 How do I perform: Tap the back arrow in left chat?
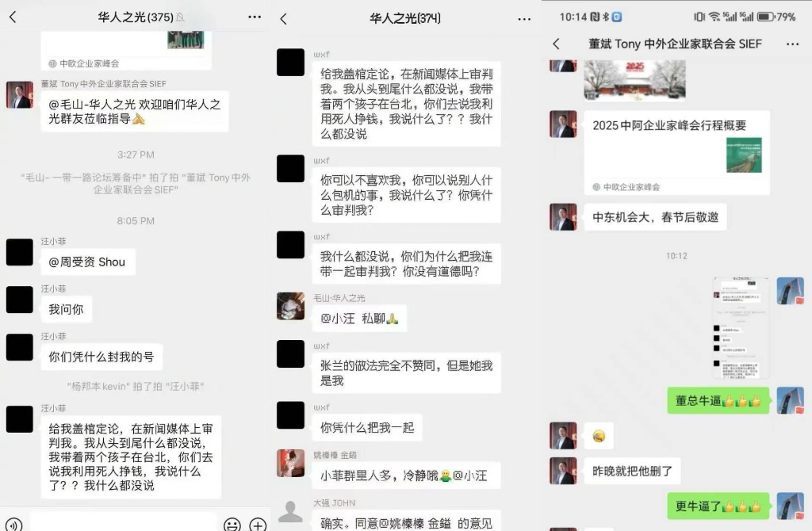click(x=13, y=17)
